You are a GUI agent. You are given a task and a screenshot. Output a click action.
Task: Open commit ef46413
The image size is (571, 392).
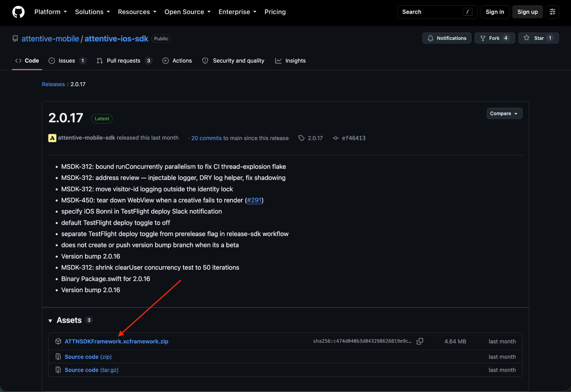pos(354,138)
